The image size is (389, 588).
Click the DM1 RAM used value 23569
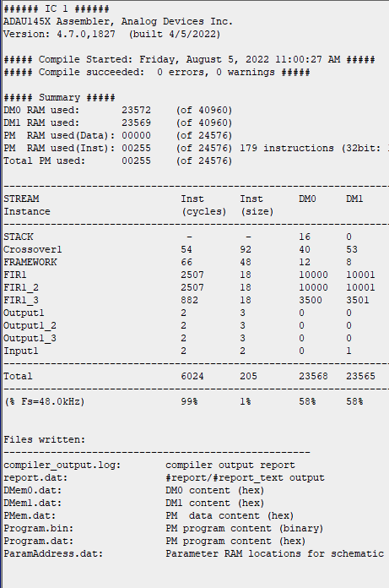coord(137,123)
